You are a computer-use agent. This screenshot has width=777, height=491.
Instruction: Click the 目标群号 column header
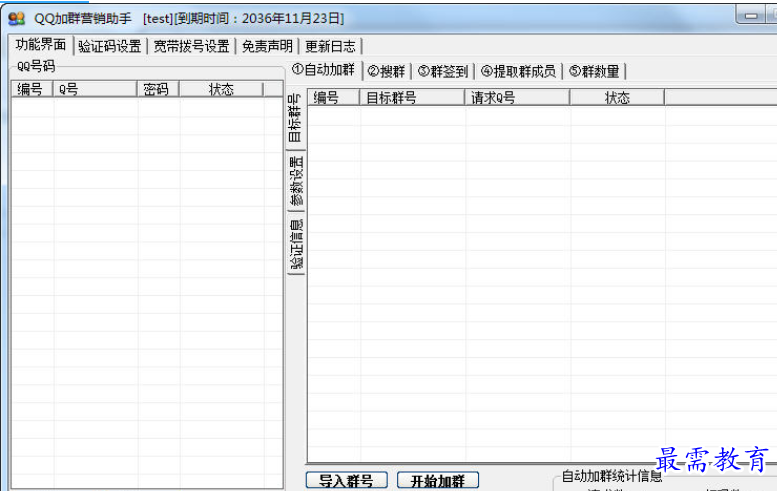(412, 98)
